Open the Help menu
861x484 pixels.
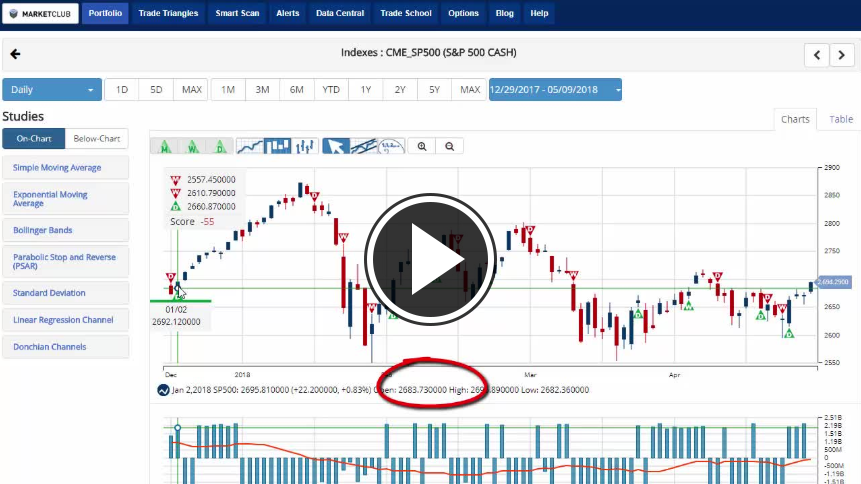[x=539, y=13]
